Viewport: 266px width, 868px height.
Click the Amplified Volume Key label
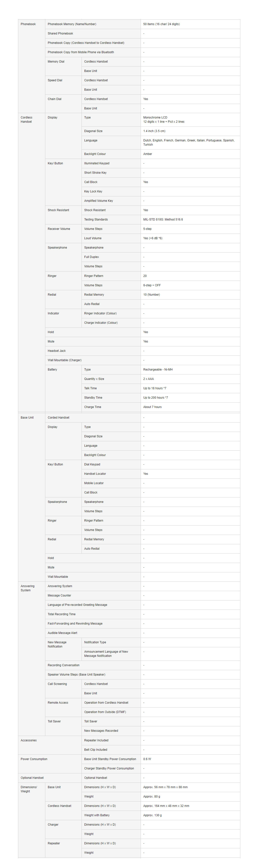click(98, 201)
